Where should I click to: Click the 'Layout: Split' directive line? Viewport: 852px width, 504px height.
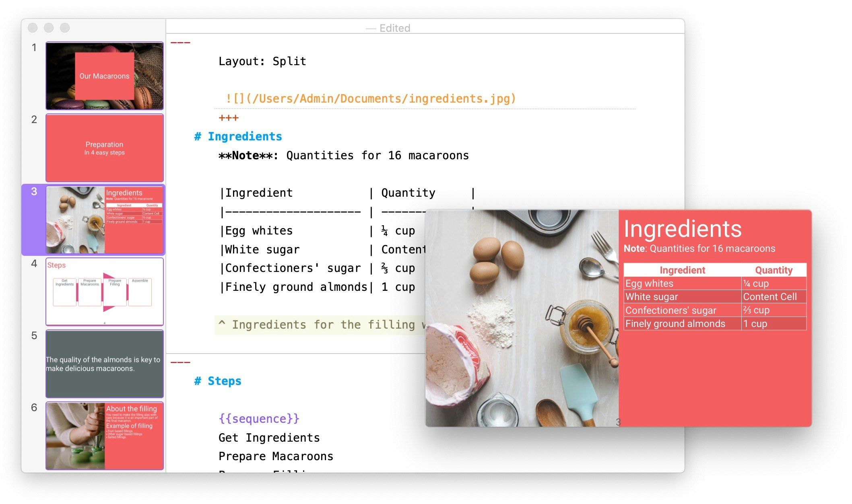coord(262,61)
